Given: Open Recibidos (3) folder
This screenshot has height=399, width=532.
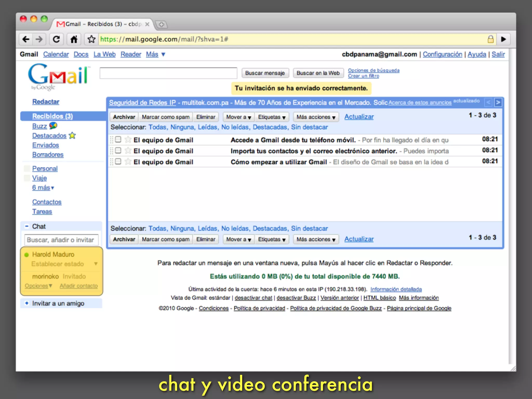Looking at the screenshot, I should coord(52,116).
